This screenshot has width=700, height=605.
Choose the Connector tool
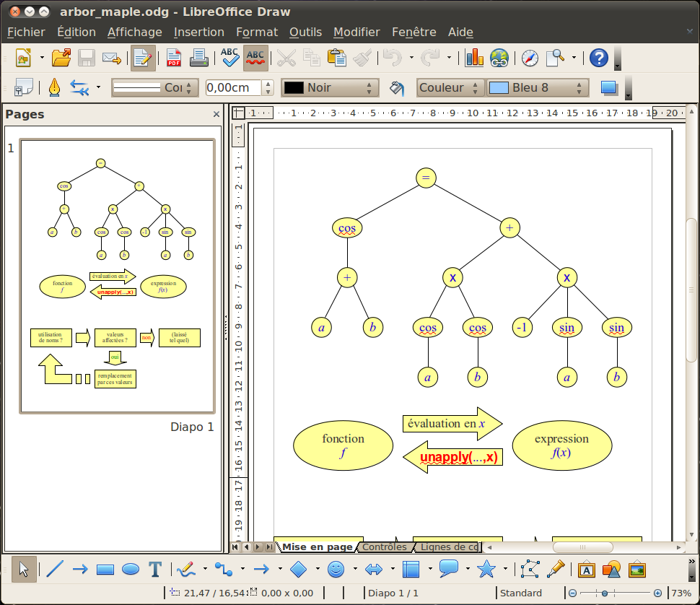pyautogui.click(x=224, y=570)
